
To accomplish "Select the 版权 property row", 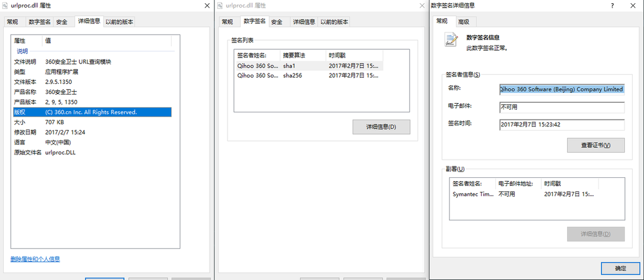I will coord(92,112).
